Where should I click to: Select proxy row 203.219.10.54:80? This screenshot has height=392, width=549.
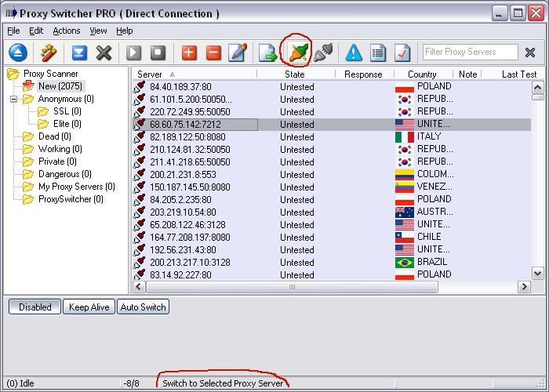[332, 212]
